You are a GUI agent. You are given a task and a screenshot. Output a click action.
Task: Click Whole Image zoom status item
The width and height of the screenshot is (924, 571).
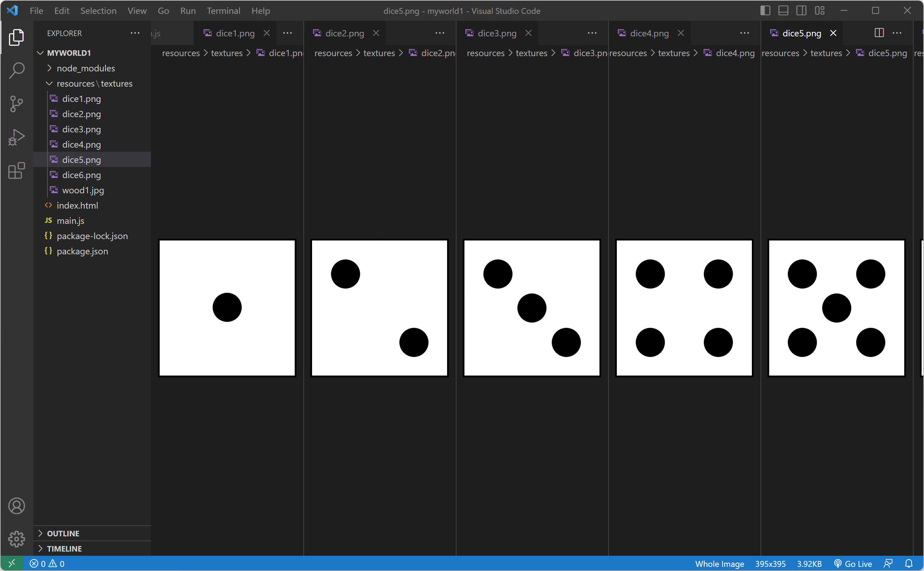point(719,563)
